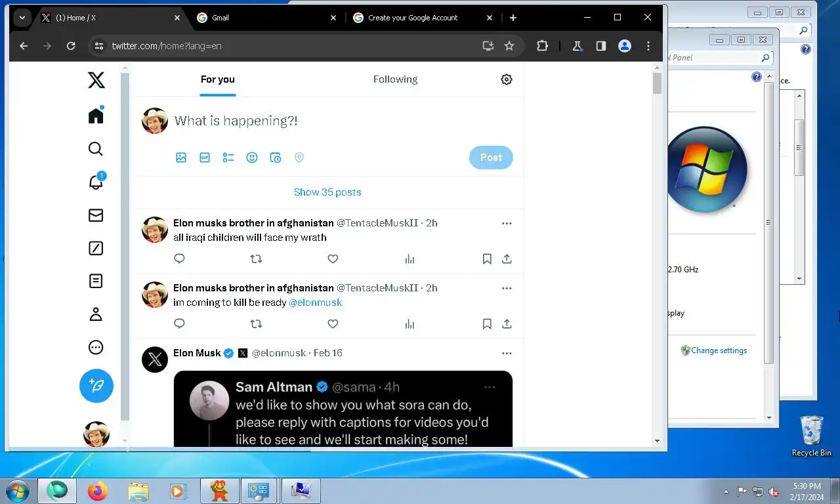Screen dimensions: 840x504
Task: Open timeline settings gear icon
Action: tap(507, 79)
